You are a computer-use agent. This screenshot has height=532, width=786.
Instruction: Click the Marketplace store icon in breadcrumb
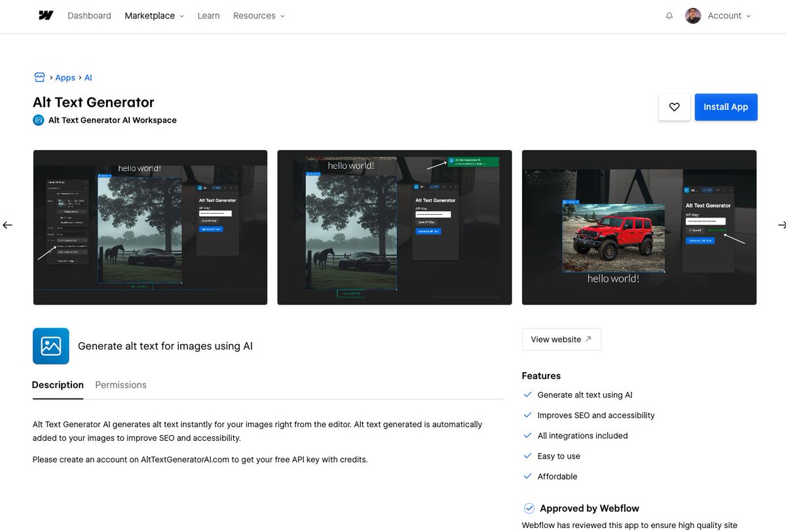click(x=39, y=77)
